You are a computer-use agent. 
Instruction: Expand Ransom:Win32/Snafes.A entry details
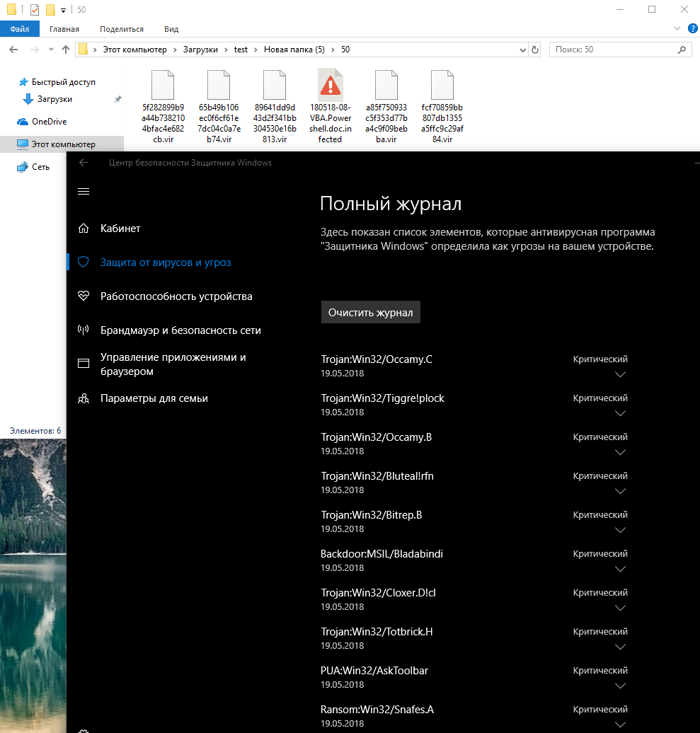click(620, 725)
